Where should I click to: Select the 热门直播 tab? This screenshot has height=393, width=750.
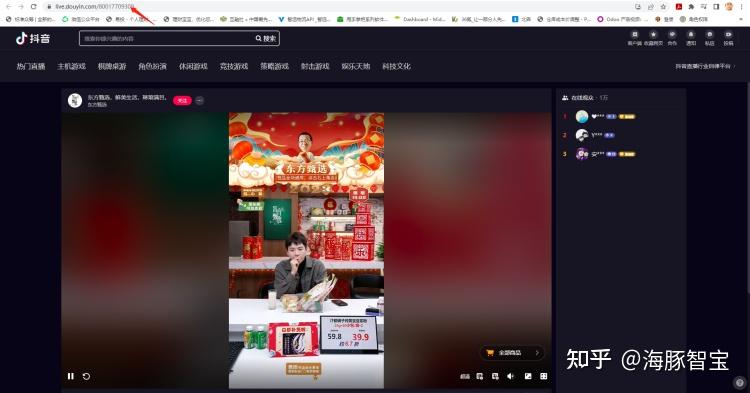(31, 66)
